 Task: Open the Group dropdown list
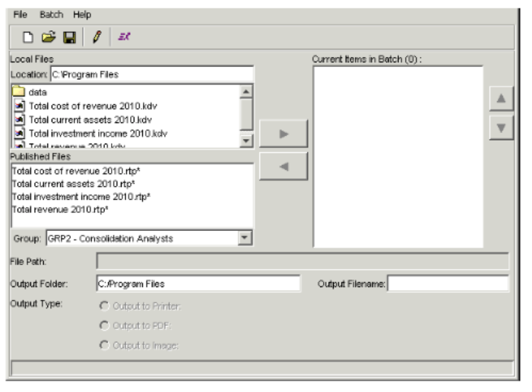point(245,238)
